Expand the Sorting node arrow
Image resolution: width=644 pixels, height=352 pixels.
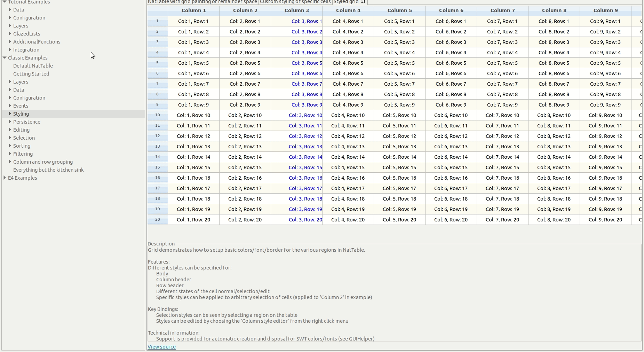[10, 146]
